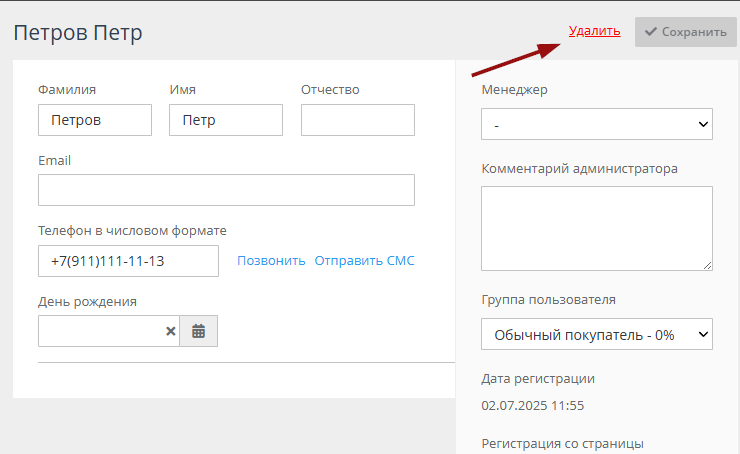Image resolution: width=740 pixels, height=454 pixels.
Task: Open the Менеджер dropdown
Action: click(x=596, y=125)
